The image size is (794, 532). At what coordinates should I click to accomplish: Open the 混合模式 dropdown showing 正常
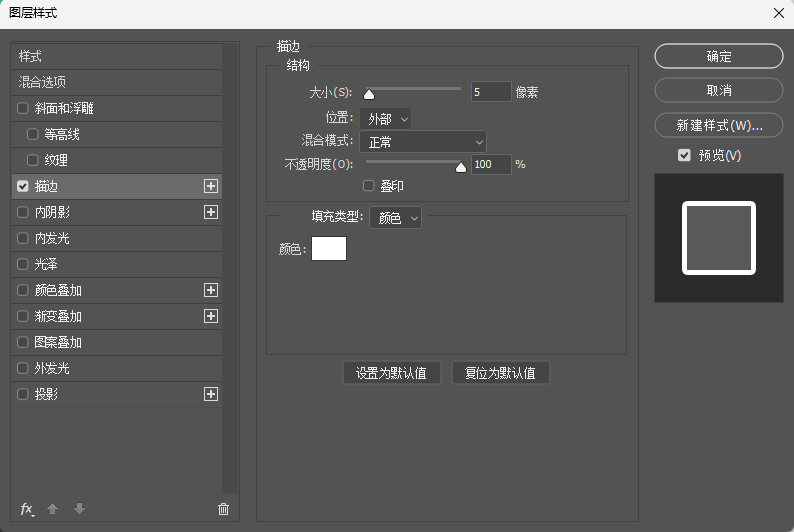pyautogui.click(x=423, y=142)
